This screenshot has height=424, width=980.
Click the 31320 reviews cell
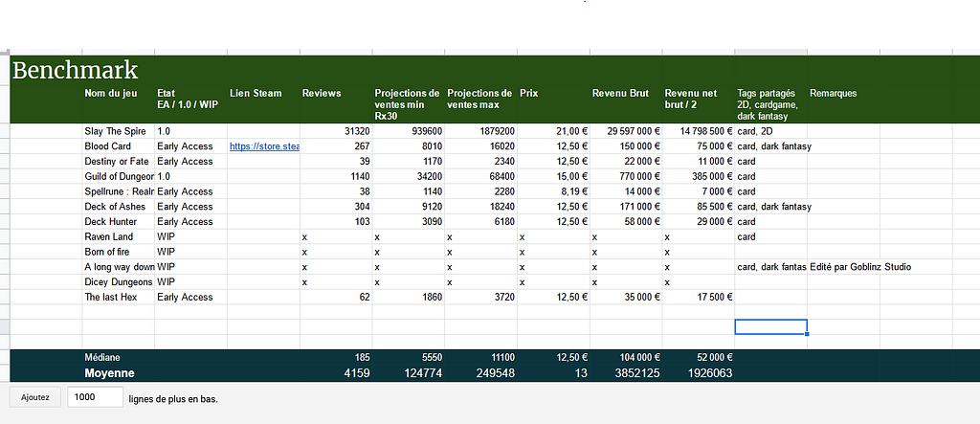point(336,131)
